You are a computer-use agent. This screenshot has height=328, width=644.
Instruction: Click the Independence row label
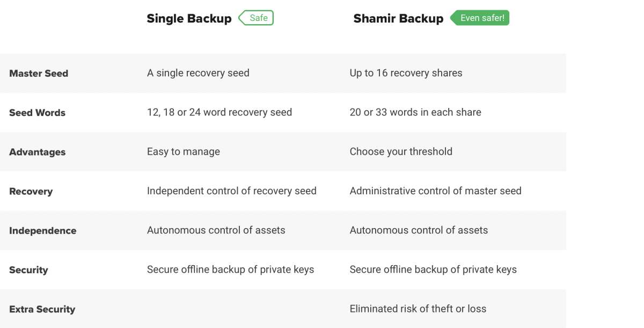[42, 231]
